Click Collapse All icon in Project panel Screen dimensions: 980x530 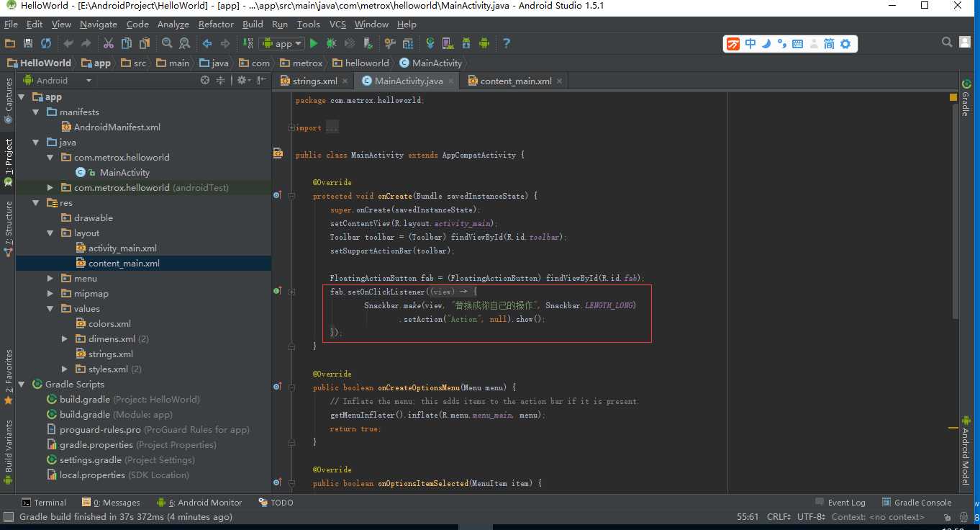tap(221, 81)
